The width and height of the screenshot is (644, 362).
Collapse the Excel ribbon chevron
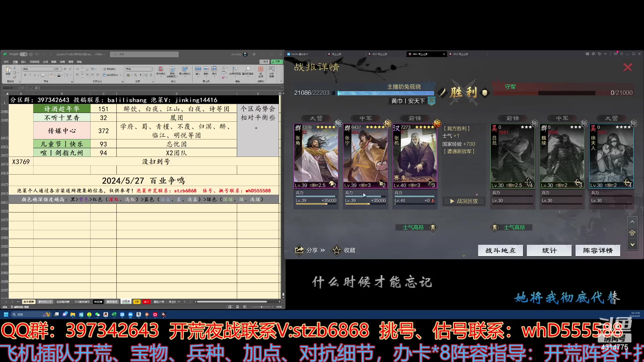coord(281,81)
